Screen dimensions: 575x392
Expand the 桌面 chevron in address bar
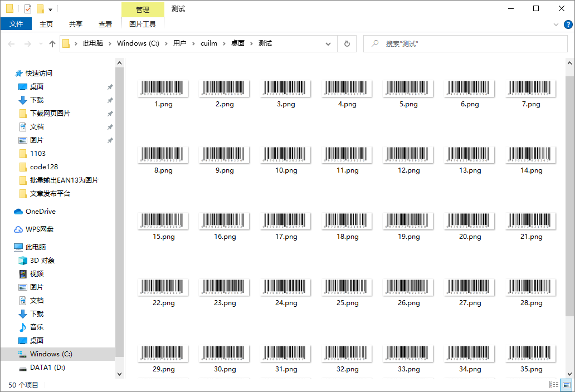point(251,43)
